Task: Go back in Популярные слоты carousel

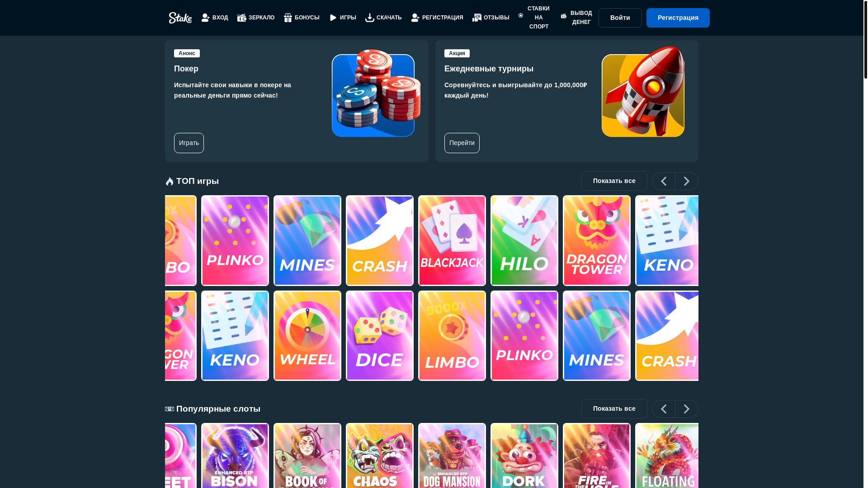Action: coord(664,409)
